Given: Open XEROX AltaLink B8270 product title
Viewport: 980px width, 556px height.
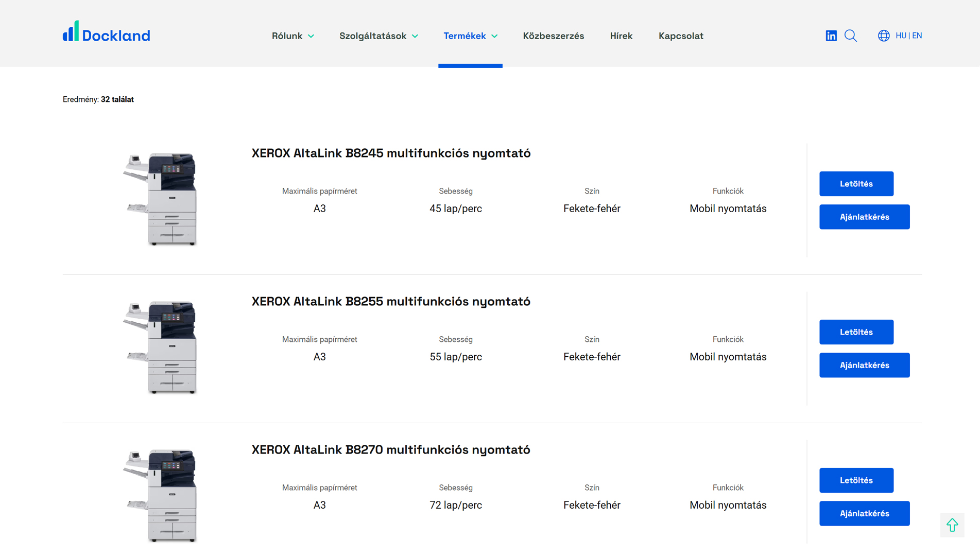Looking at the screenshot, I should click(391, 450).
